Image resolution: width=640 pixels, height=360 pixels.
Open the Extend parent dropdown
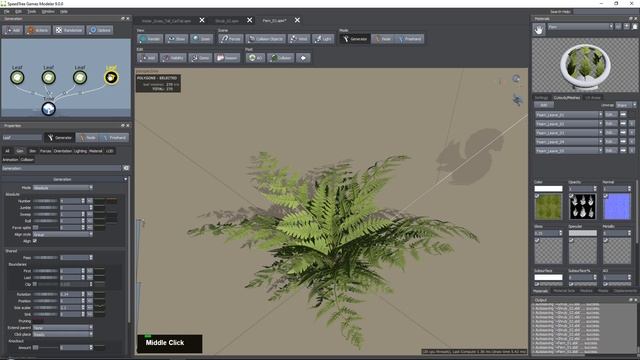coord(63,328)
